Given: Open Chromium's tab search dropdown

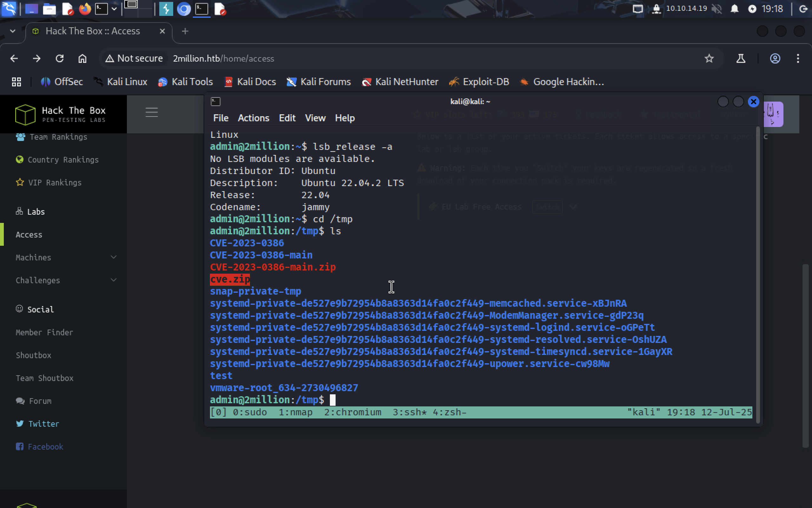Looking at the screenshot, I should 13,31.
